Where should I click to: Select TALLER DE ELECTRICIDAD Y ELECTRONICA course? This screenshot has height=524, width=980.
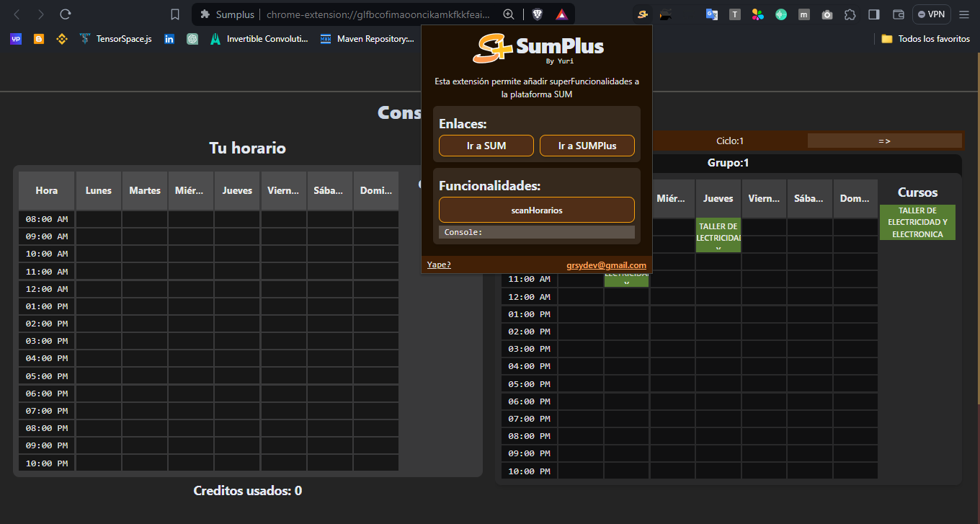(917, 222)
